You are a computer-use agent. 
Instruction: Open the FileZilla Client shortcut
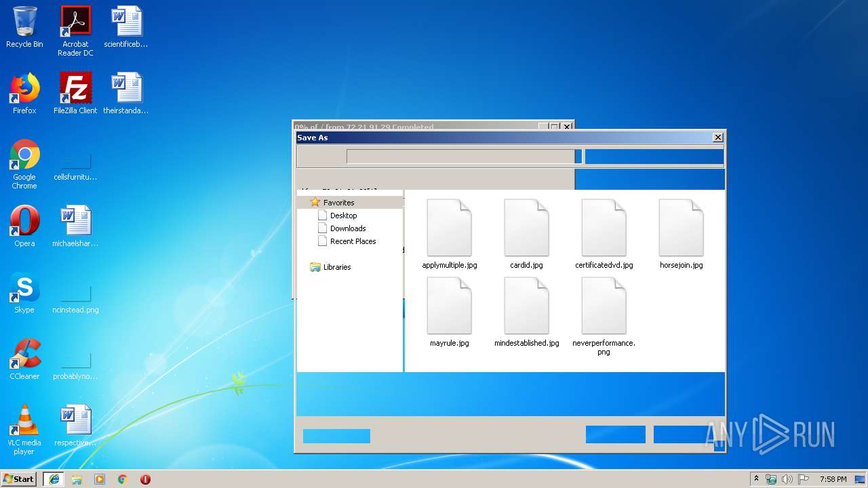(75, 94)
